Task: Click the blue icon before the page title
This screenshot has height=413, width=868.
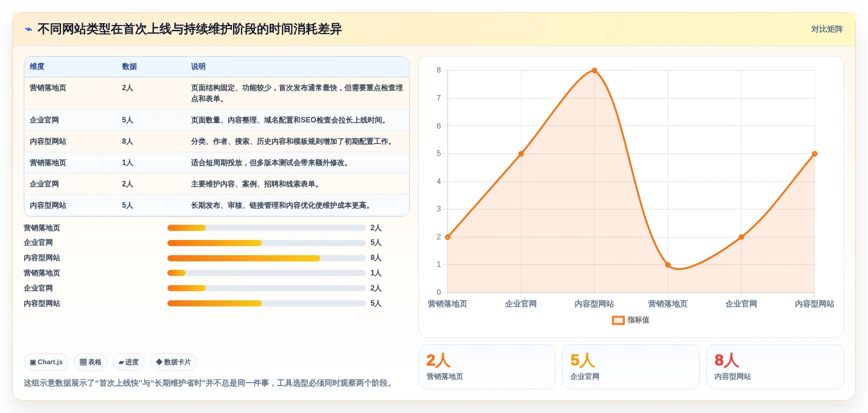Action: (x=29, y=29)
